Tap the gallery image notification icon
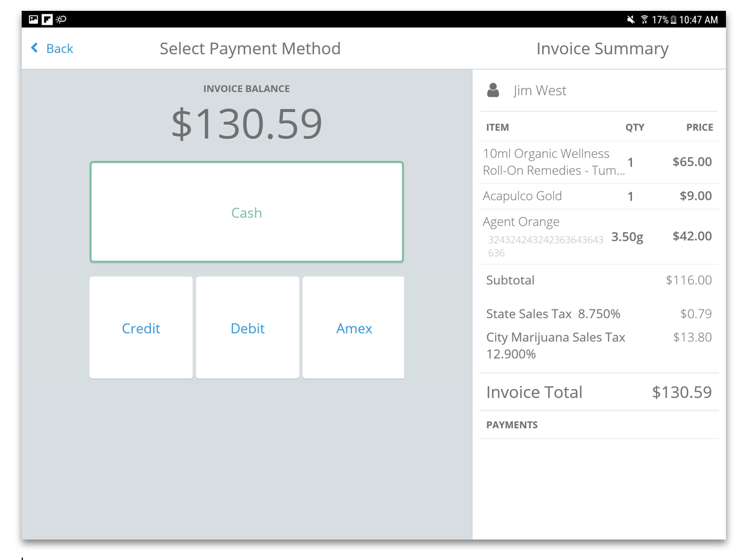 coord(34,19)
